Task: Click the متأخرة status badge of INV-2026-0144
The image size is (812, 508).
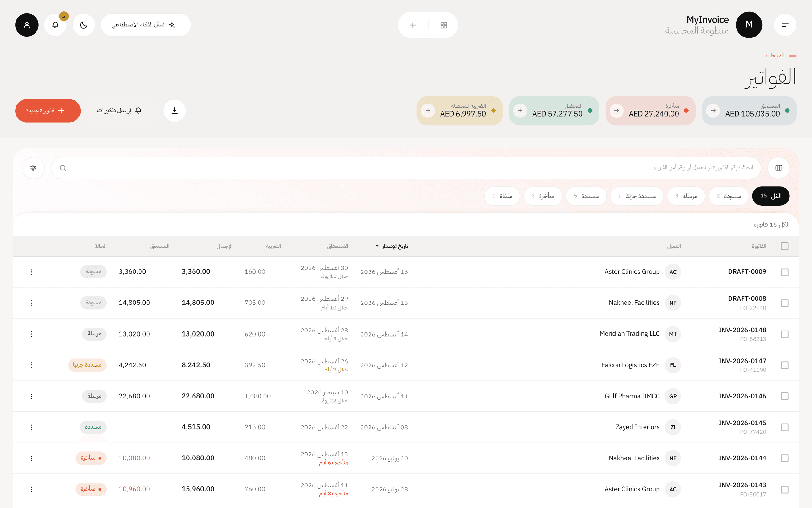Action: 91,458
